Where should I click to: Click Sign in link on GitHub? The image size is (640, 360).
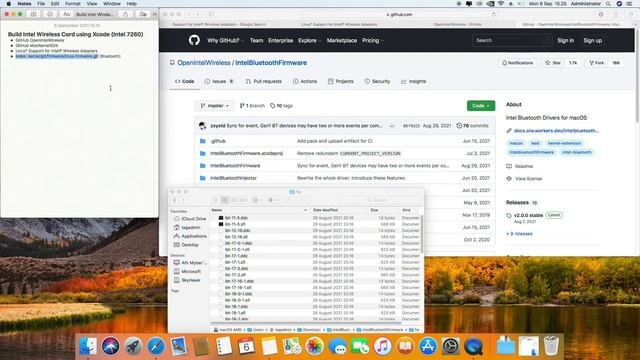[565, 40]
